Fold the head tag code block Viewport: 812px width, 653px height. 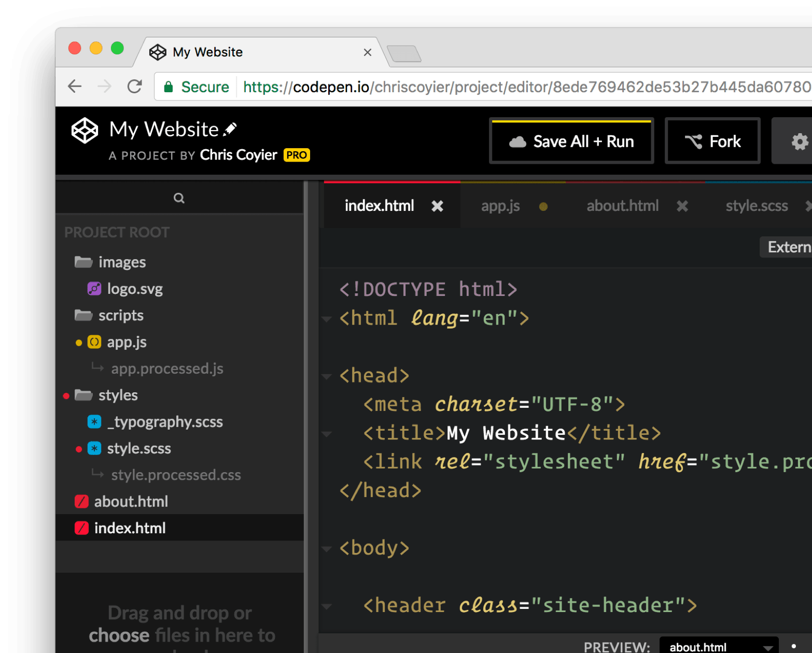pyautogui.click(x=327, y=376)
